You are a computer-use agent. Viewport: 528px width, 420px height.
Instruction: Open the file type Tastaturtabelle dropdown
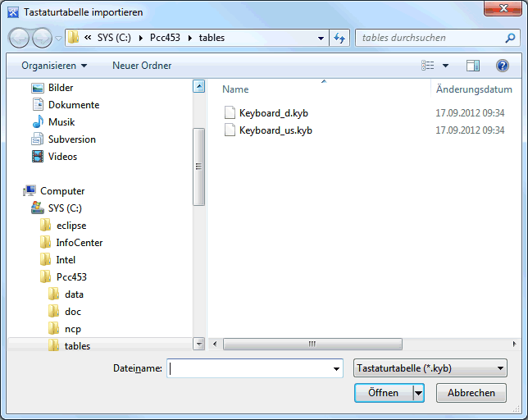[429, 369]
